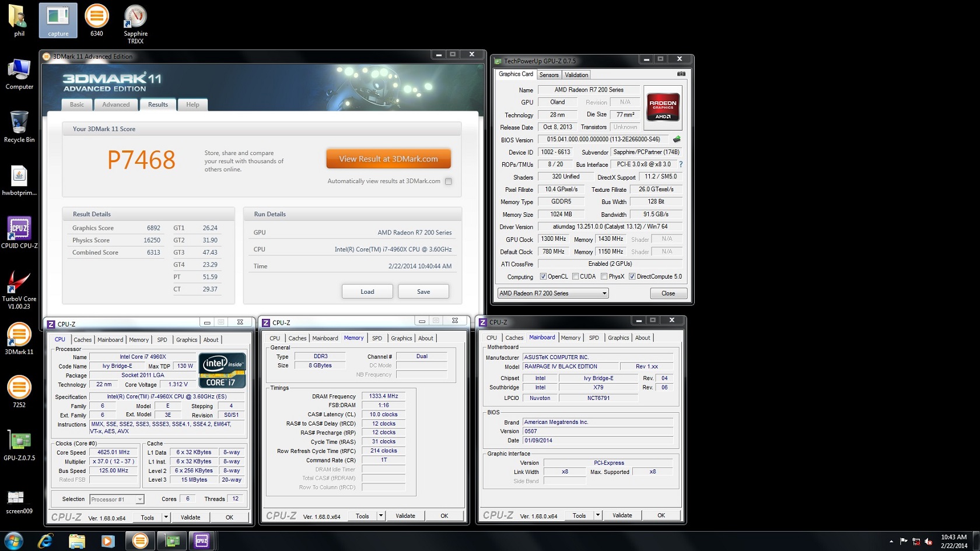Expand Tools arrow in left CPU-Z window
The width and height of the screenshot is (980, 551).
click(166, 517)
